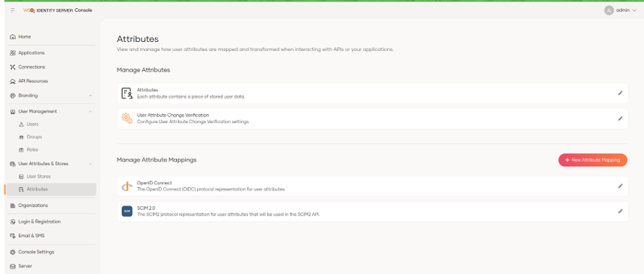Click the Attributes page title
Screen dimensions: 644x274
pos(138,39)
